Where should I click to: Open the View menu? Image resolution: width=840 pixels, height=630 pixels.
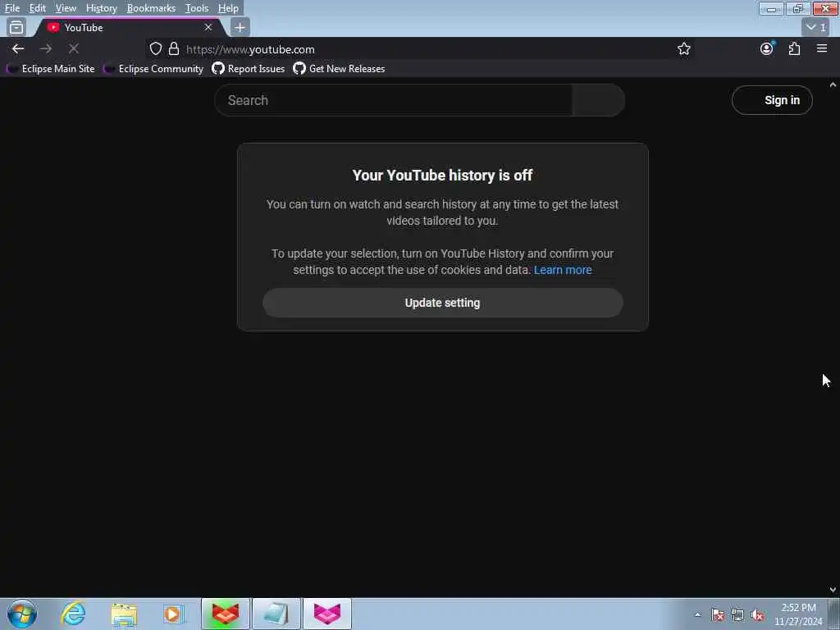pyautogui.click(x=66, y=8)
